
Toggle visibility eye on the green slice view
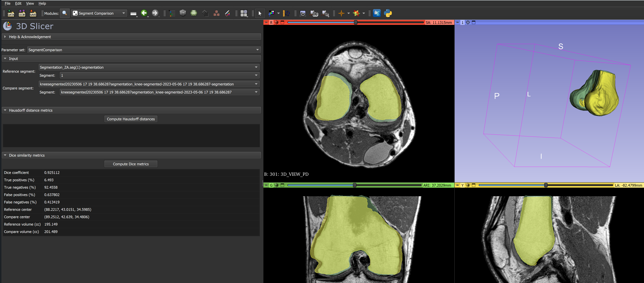[x=276, y=185]
